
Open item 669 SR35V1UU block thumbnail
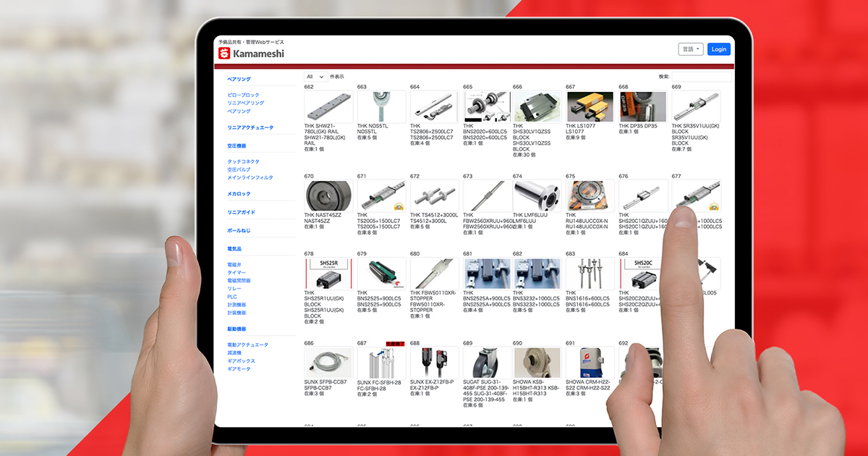[x=696, y=106]
